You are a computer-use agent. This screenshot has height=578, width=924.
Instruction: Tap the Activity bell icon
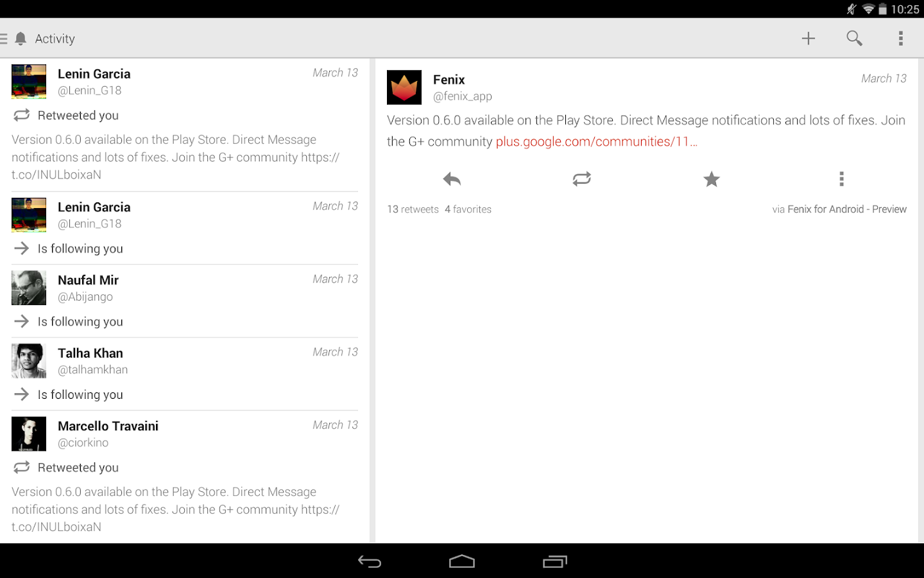[x=21, y=39]
